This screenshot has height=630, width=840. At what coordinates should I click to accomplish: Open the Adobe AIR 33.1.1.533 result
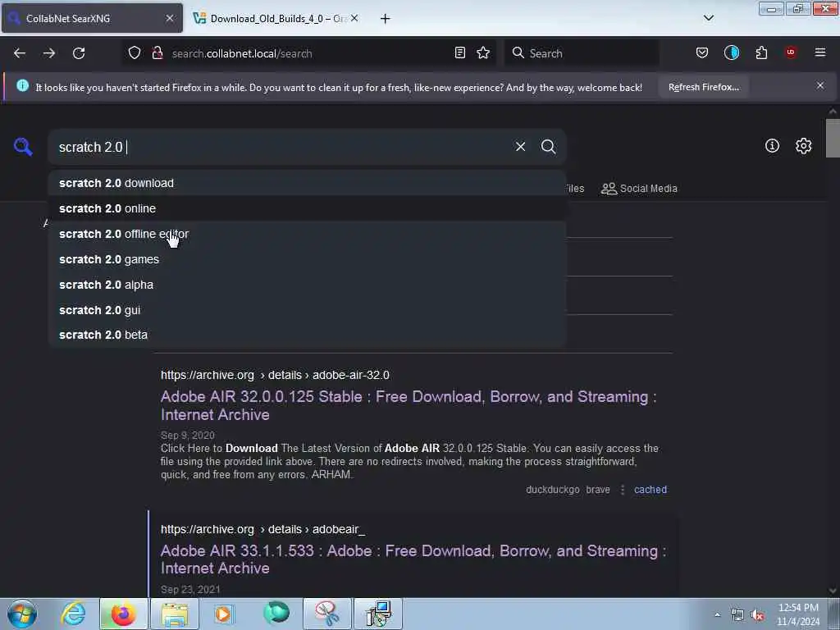point(413,559)
